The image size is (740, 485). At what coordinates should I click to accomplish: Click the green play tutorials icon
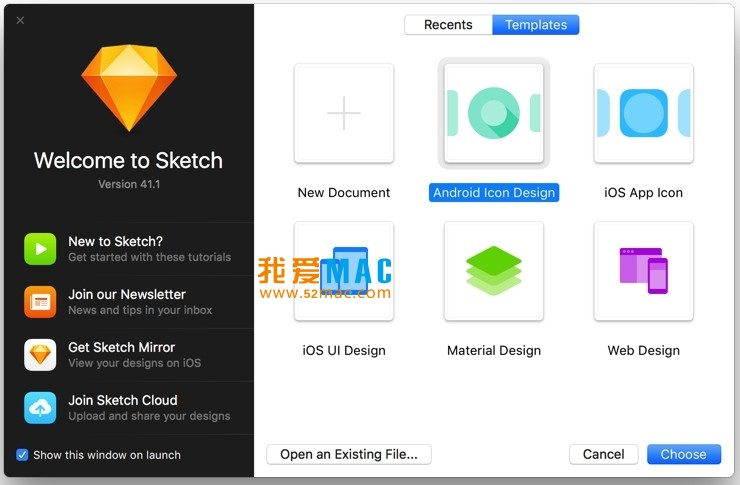click(x=40, y=249)
